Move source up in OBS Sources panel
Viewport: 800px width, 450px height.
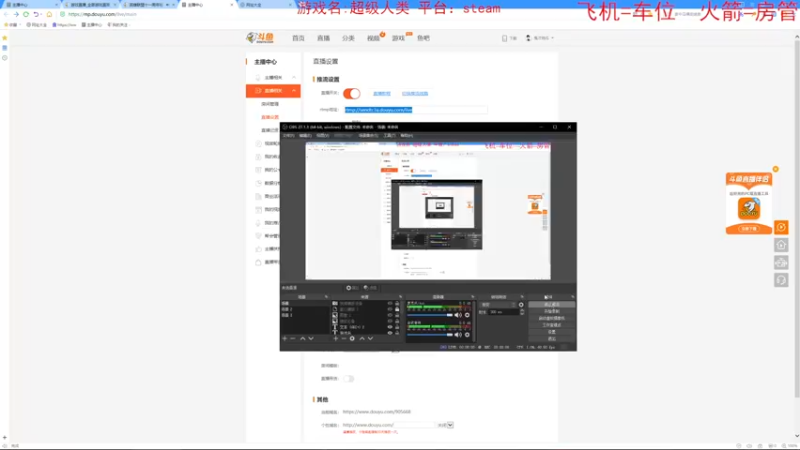362,338
